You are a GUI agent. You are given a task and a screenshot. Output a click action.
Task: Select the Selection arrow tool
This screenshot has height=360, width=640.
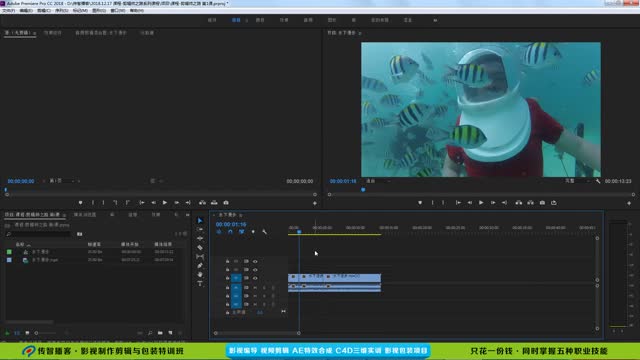[200, 220]
